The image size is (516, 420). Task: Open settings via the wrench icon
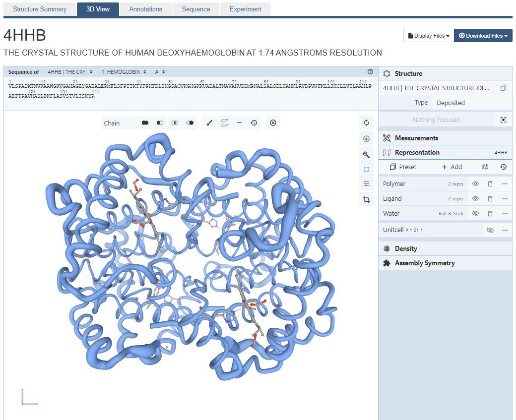coord(367,155)
